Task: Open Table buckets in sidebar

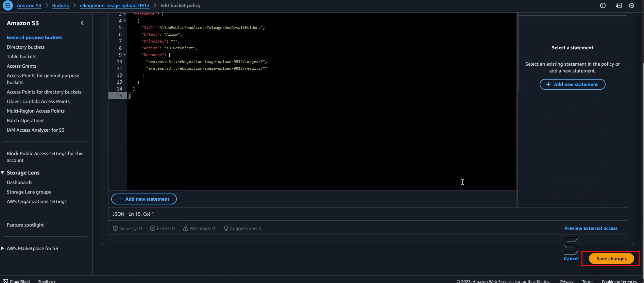Action: 21,56
